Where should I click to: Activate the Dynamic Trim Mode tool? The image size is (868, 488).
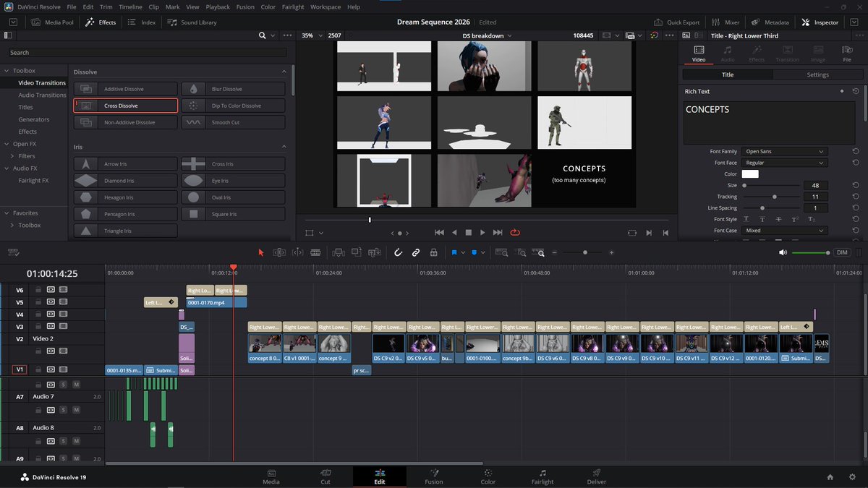[x=297, y=252]
